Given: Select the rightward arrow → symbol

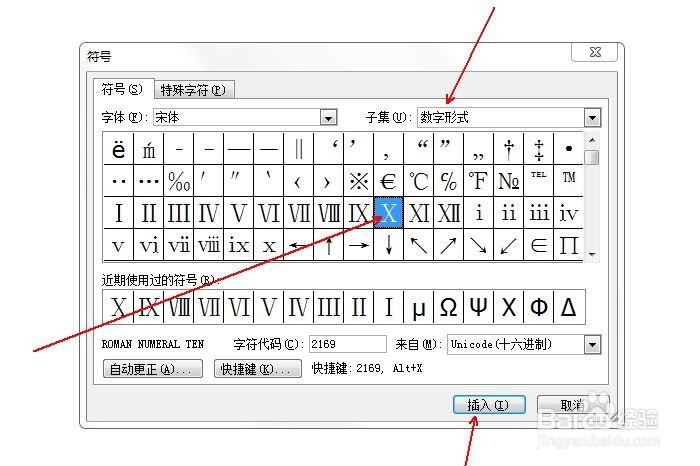Looking at the screenshot, I should coord(358,245).
